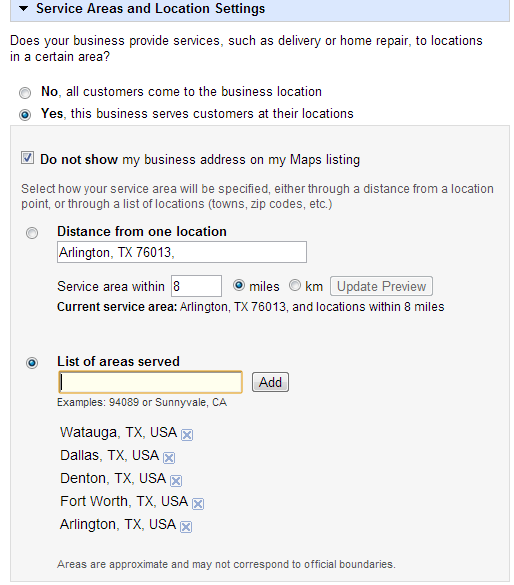The width and height of the screenshot is (514, 585).
Task: Uncheck 'Do not show my business address'
Action: pos(27,158)
